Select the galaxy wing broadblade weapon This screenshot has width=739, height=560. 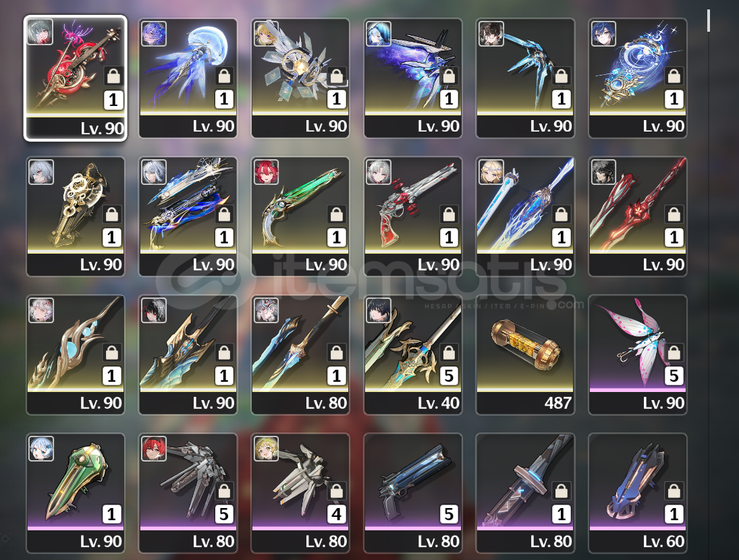(x=413, y=78)
